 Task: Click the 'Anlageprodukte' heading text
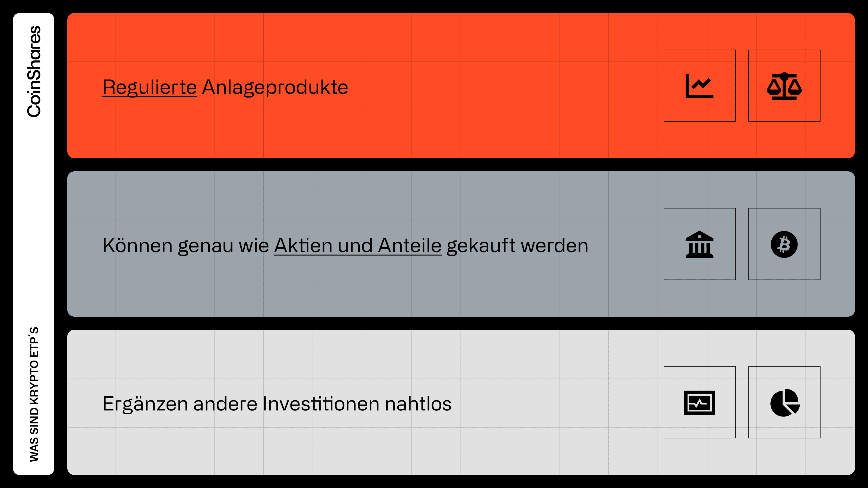point(275,88)
